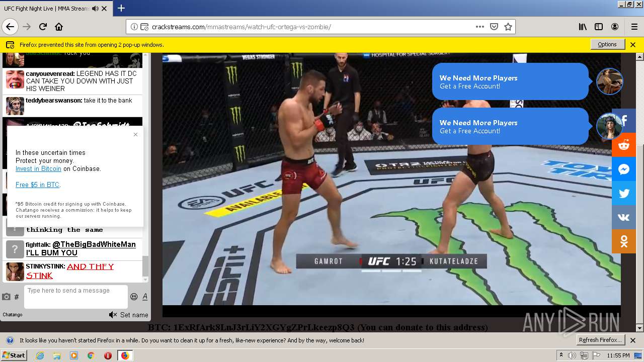The height and width of the screenshot is (362, 644).
Task: Click the chat scrollbar thumb
Action: point(145,266)
